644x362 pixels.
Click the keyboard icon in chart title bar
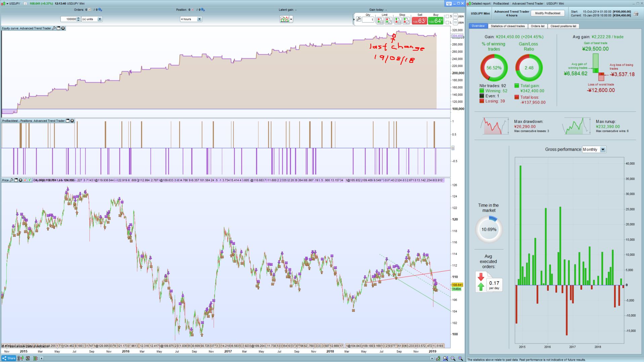coord(449,4)
